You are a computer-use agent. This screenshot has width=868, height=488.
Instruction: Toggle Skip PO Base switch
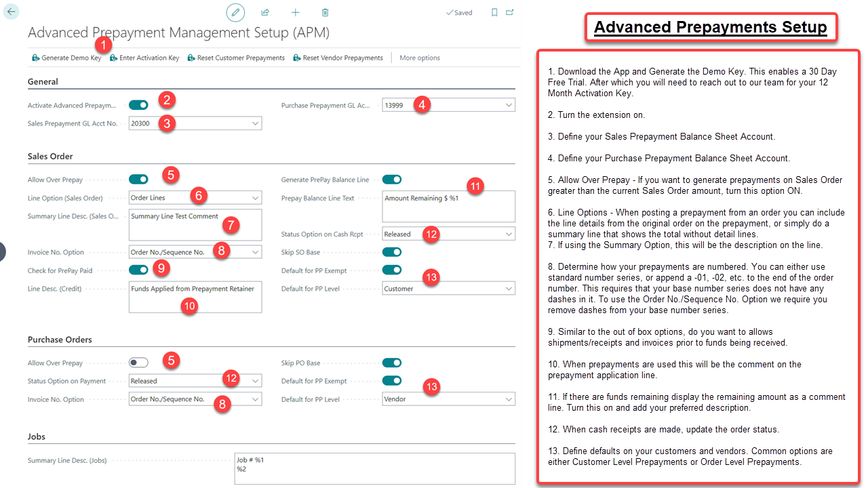392,363
